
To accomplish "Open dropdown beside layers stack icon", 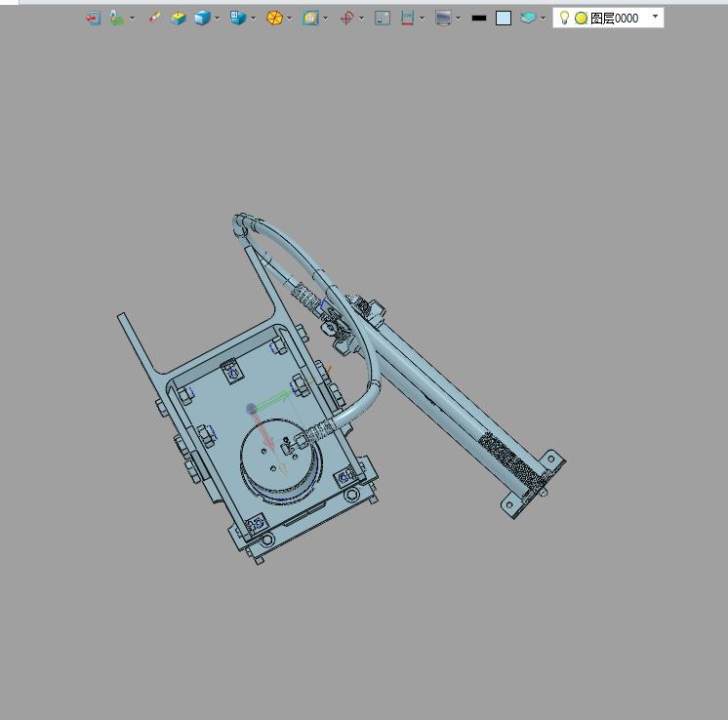I will click(x=543, y=19).
